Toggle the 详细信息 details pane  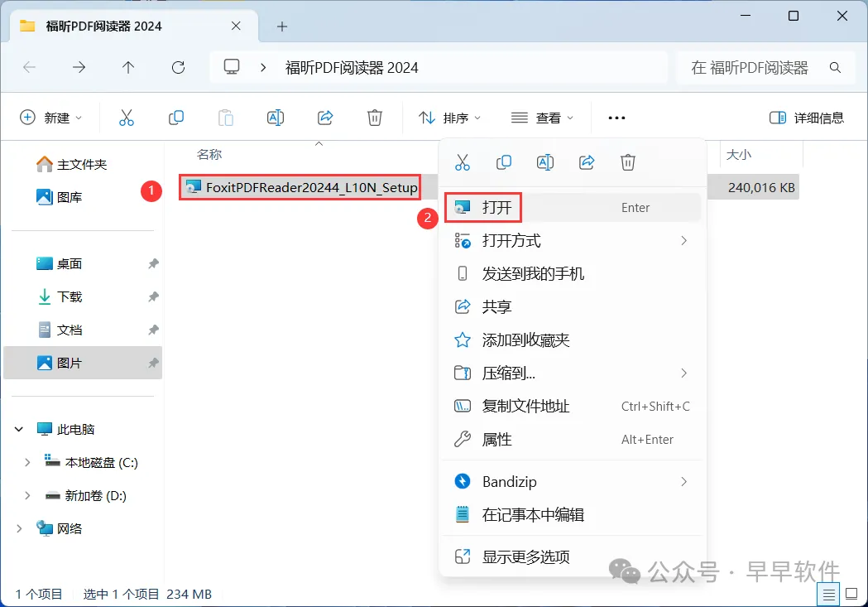click(807, 118)
